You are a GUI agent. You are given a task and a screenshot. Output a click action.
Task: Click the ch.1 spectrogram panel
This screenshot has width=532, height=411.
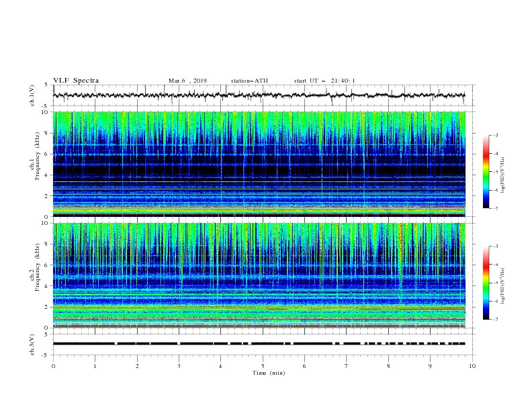259,164
